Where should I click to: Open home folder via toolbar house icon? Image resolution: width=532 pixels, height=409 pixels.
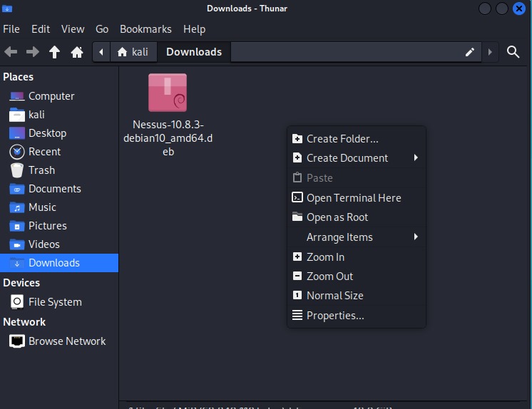[x=77, y=52]
